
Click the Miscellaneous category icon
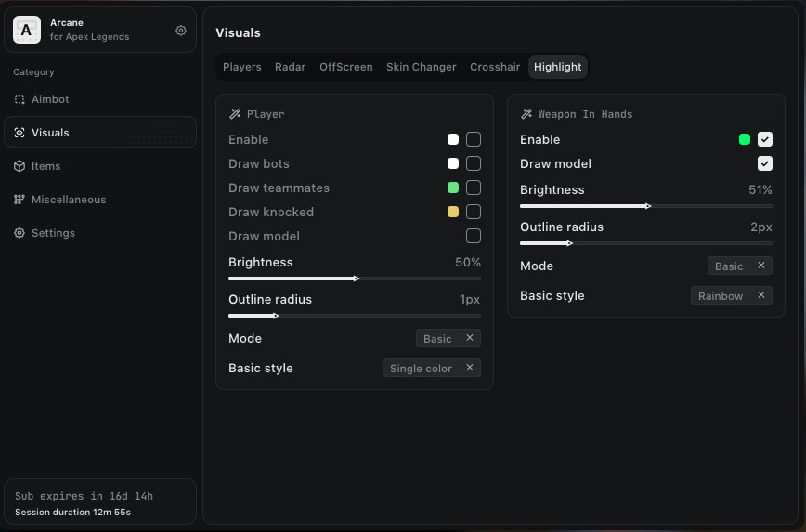(19, 200)
